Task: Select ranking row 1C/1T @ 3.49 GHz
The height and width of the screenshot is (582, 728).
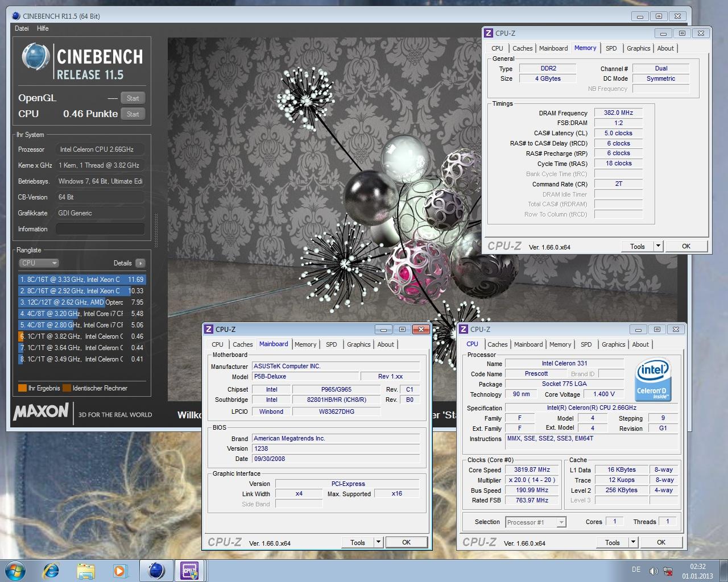Action: 82,359
